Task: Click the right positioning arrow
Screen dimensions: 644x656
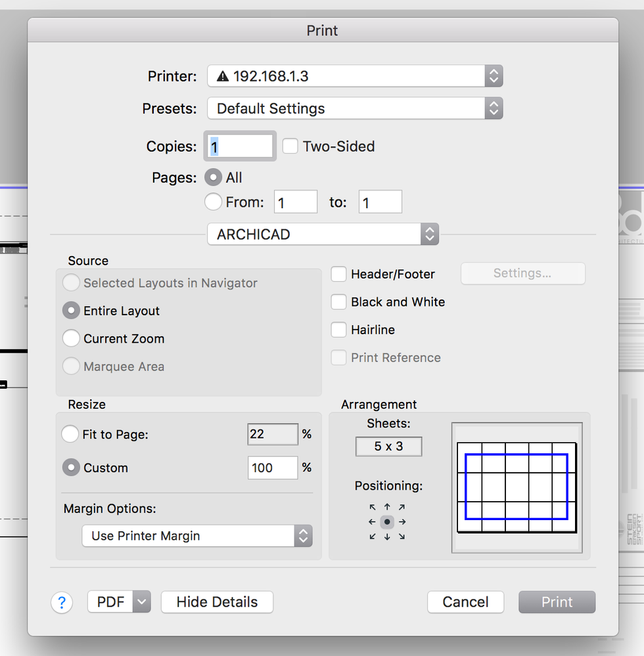Action: coord(402,522)
